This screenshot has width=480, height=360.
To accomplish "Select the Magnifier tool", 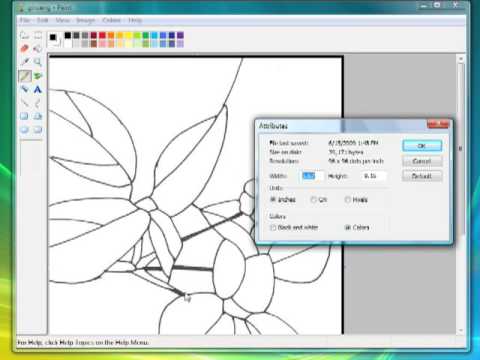I will 38,62.
